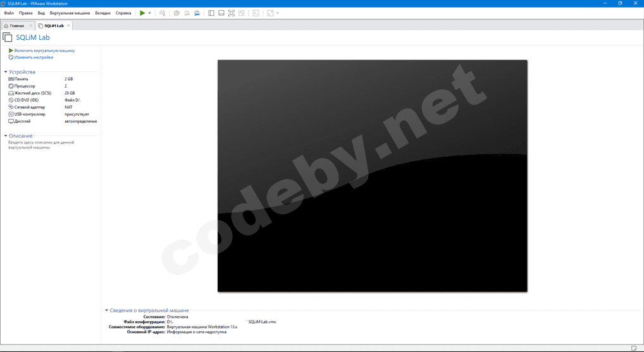
Task: Open Snapshot Manager icon
Action: (x=197, y=13)
